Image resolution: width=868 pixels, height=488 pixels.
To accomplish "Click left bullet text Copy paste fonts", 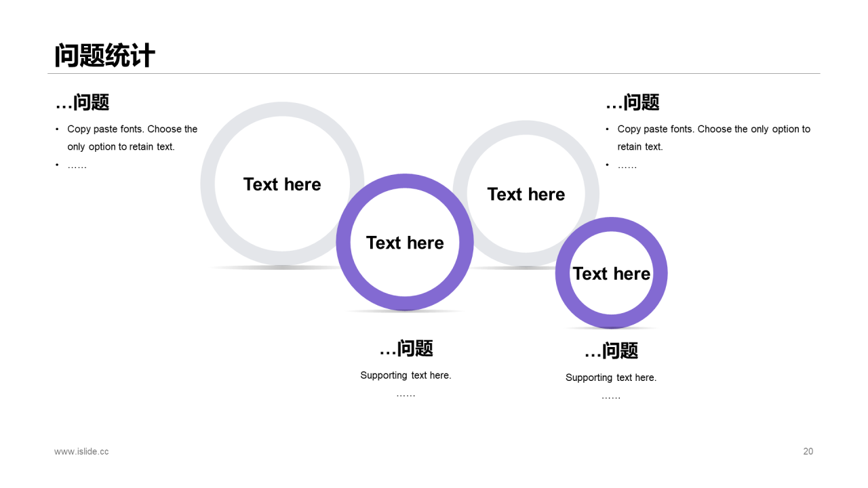I will (x=132, y=138).
